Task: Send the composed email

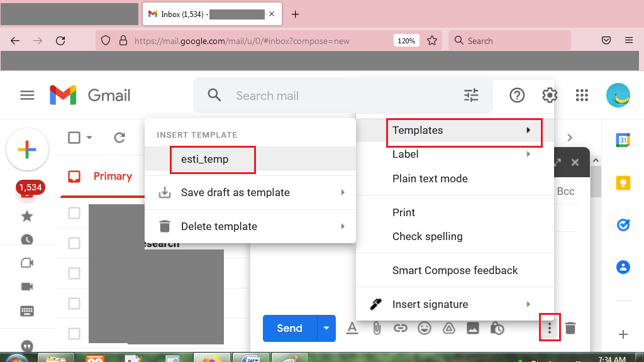Action: click(289, 327)
